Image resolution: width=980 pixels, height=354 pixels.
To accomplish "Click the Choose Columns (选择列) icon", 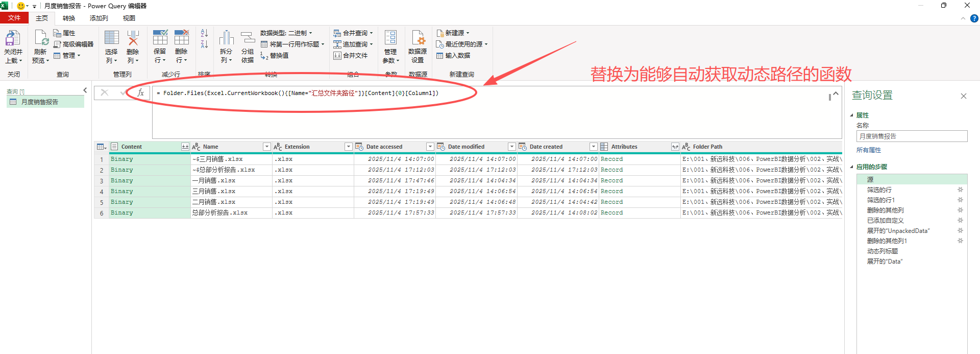I will coord(111,39).
